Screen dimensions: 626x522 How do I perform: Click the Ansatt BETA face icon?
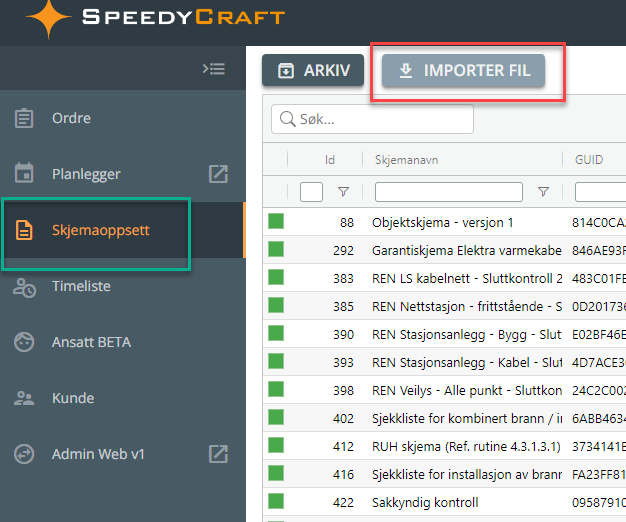24,342
